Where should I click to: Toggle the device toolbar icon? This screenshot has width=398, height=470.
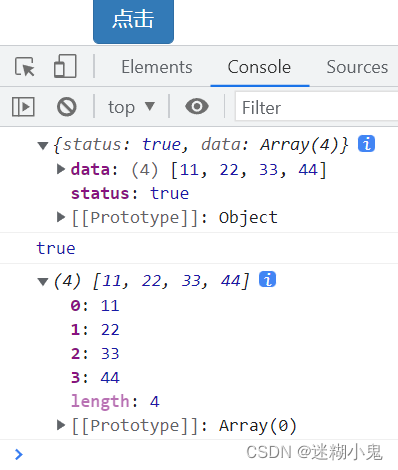(65, 66)
